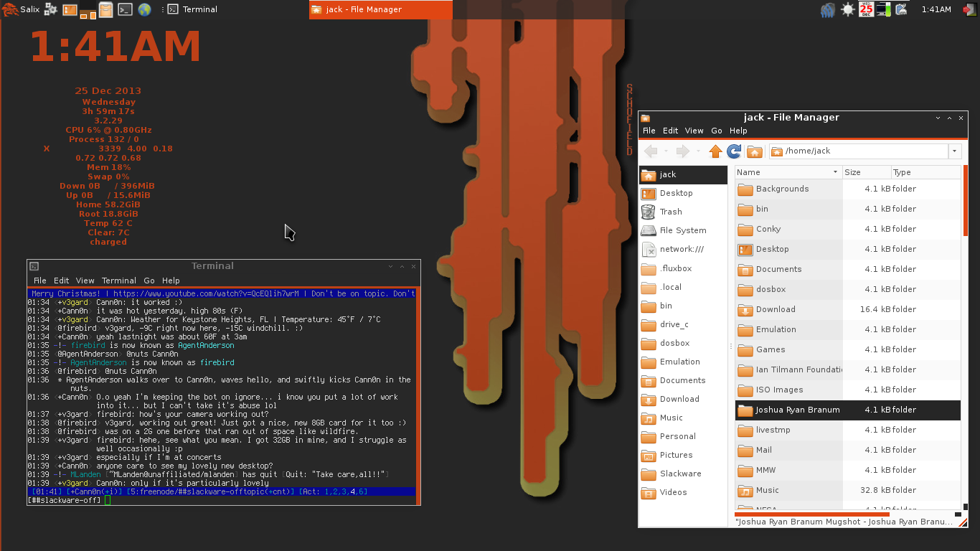Open Pictures sidebar bookmark
980x551 pixels.
coord(683,455)
